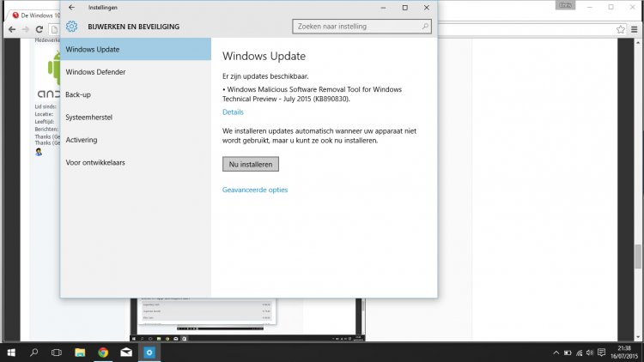
Task: Open Voor ontwikkelaars settings
Action: tap(136, 162)
